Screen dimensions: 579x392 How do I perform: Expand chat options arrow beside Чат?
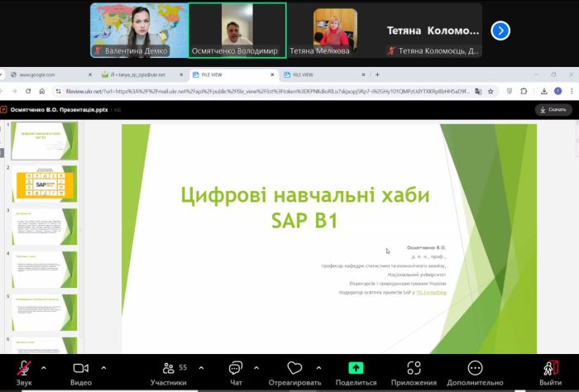coord(256,368)
